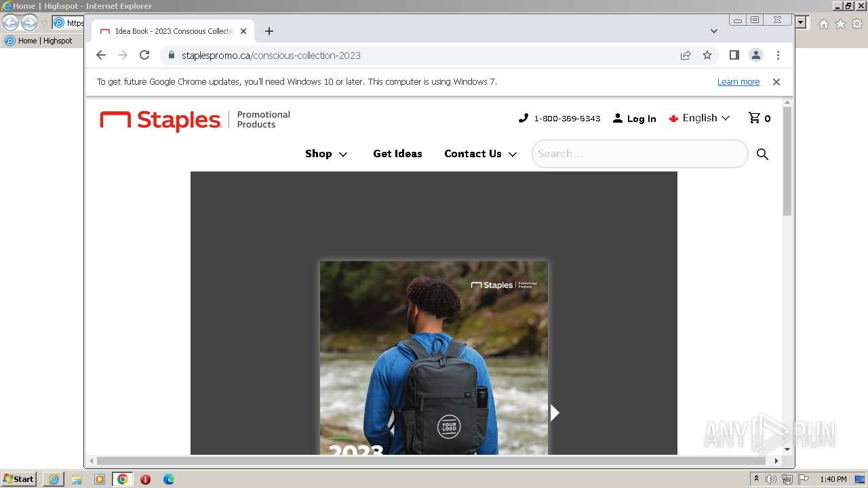Click the scroll right arrow
The image size is (868, 488).
coord(776,461)
